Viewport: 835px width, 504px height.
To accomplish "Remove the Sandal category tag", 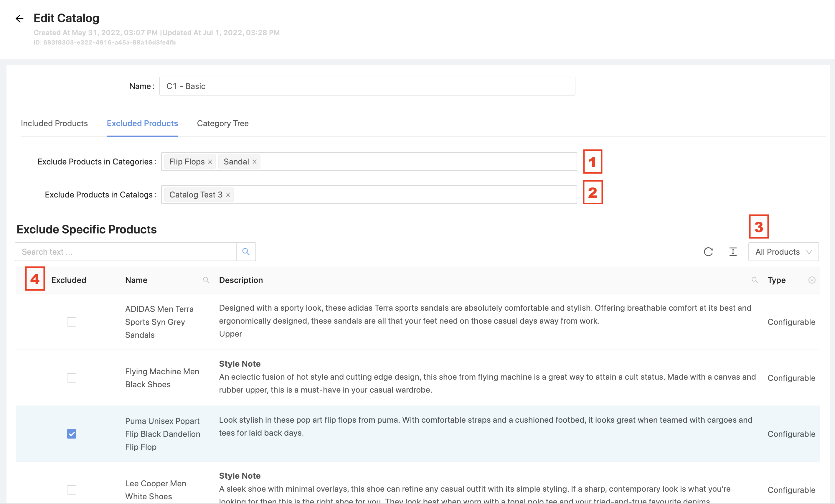I will (255, 162).
